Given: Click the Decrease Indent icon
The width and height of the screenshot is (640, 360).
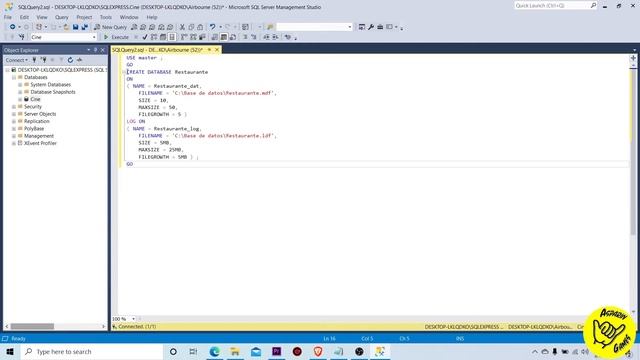Looking at the screenshot, I should pyautogui.click(x=266, y=37).
